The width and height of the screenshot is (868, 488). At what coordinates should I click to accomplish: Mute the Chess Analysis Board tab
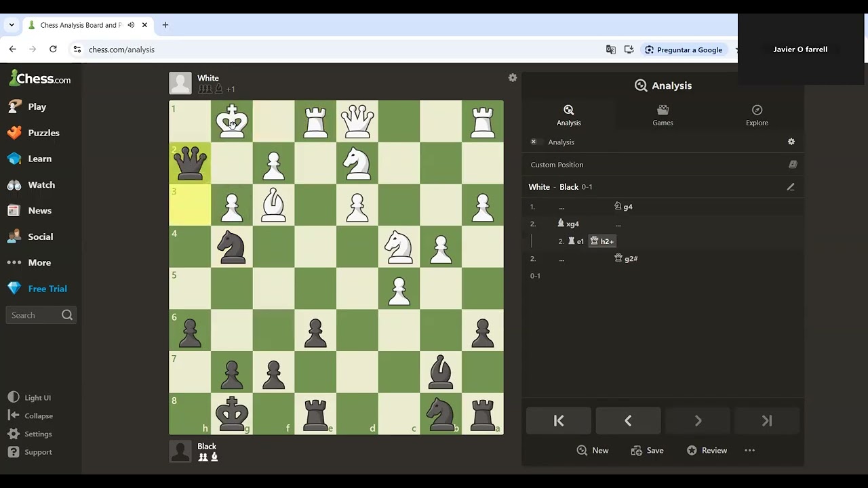(x=131, y=25)
